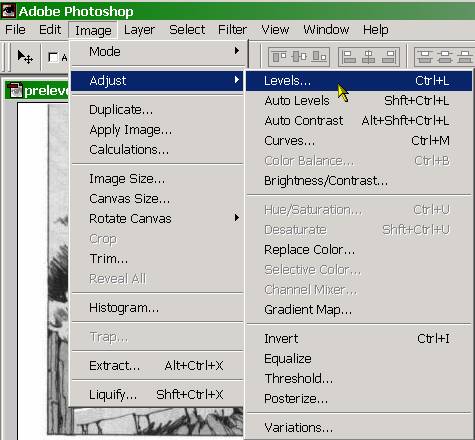475x440 pixels.
Task: Click the distribute vertical centers icon
Action: click(x=445, y=57)
